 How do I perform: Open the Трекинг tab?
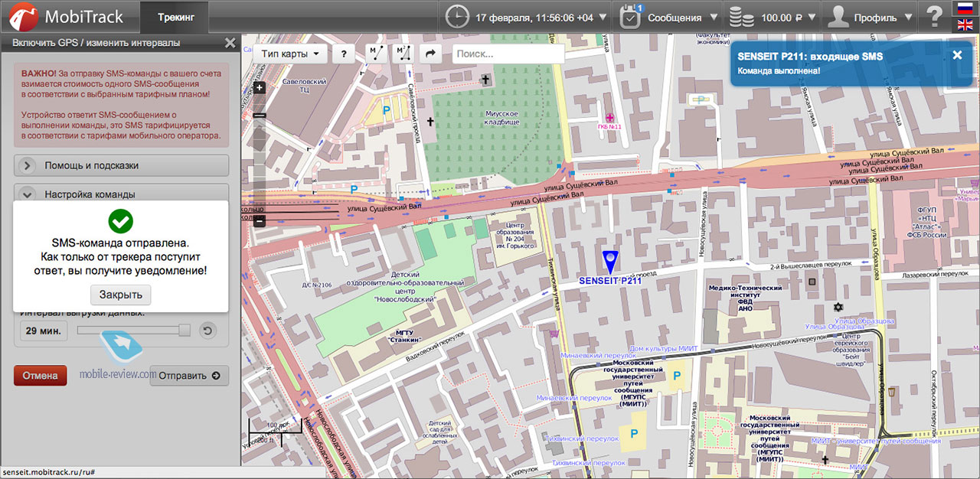176,17
